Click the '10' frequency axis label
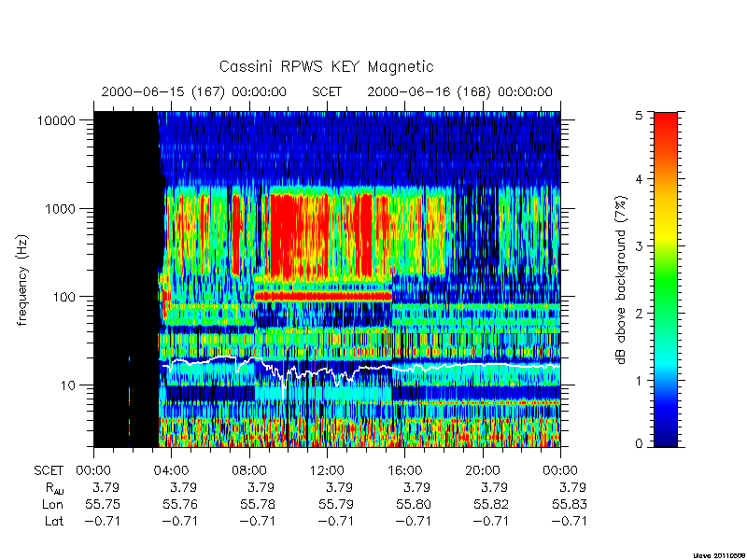Screen dimensions: 747x560 (x=68, y=385)
